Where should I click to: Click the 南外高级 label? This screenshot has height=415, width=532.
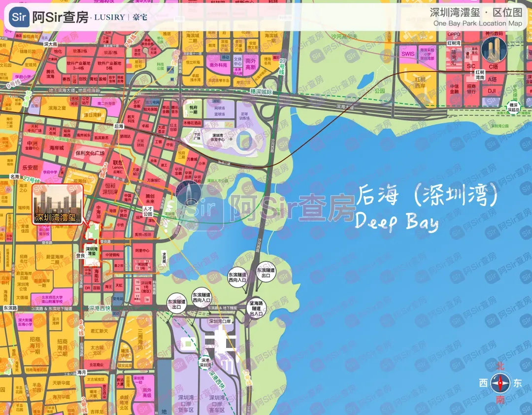(147, 393)
